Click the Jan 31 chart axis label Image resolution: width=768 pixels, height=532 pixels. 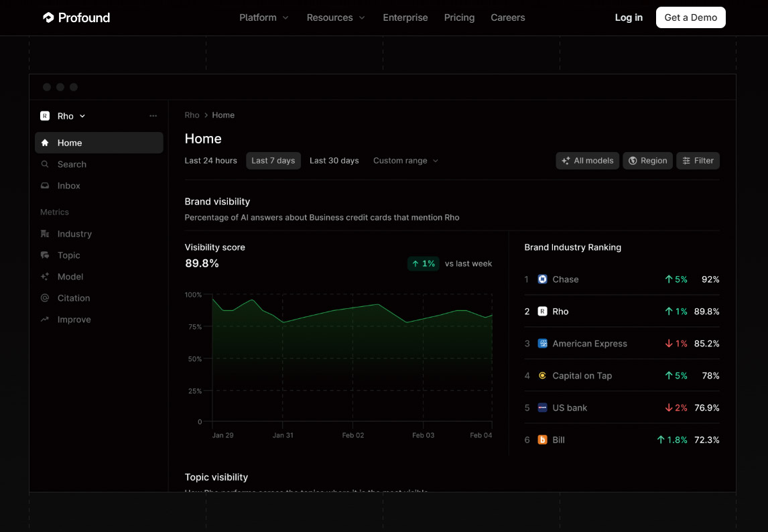283,435
